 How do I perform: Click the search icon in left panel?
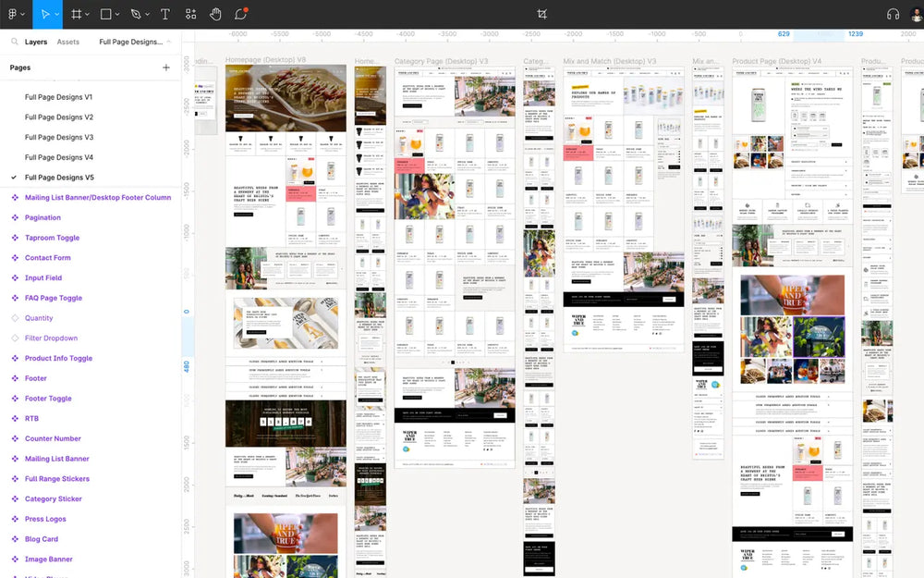pyautogui.click(x=15, y=42)
